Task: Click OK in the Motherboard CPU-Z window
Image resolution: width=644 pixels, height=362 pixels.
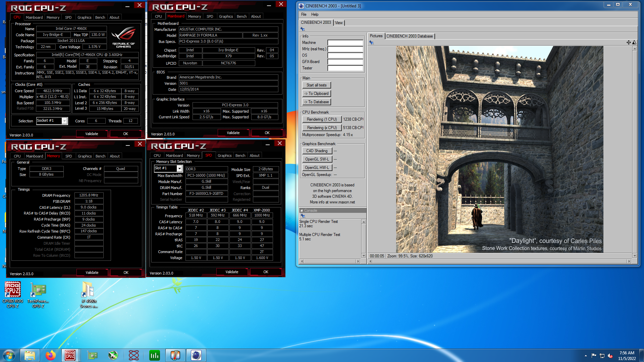Action: [267, 133]
